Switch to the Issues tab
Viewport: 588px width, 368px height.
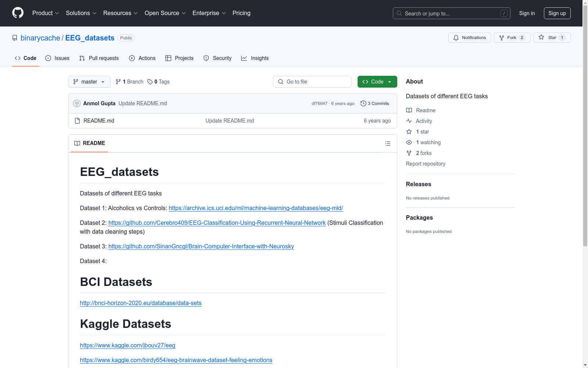coord(57,58)
